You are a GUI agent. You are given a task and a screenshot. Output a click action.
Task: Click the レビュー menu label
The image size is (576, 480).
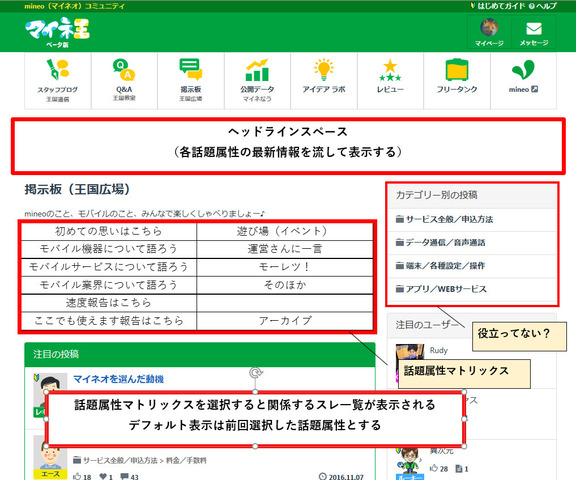(x=390, y=89)
